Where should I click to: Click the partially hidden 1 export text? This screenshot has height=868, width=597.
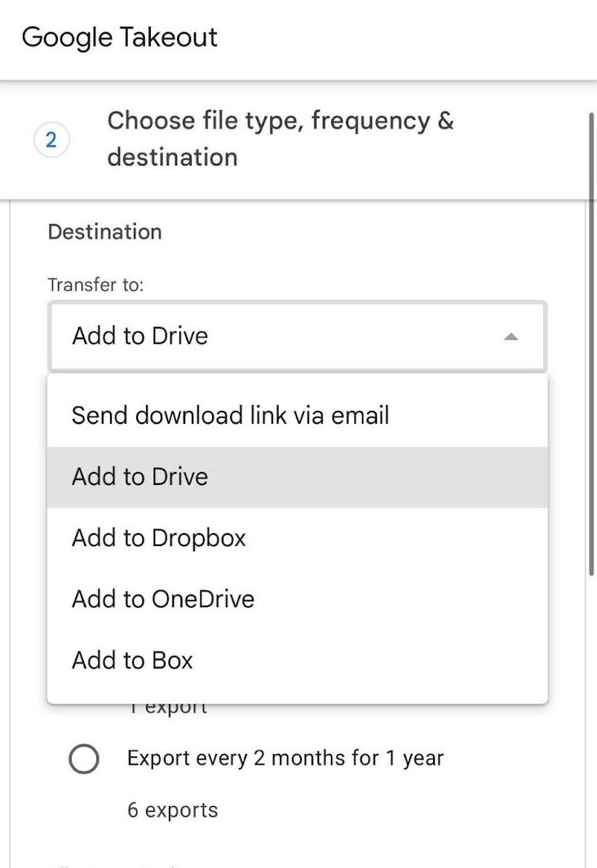coord(169,708)
